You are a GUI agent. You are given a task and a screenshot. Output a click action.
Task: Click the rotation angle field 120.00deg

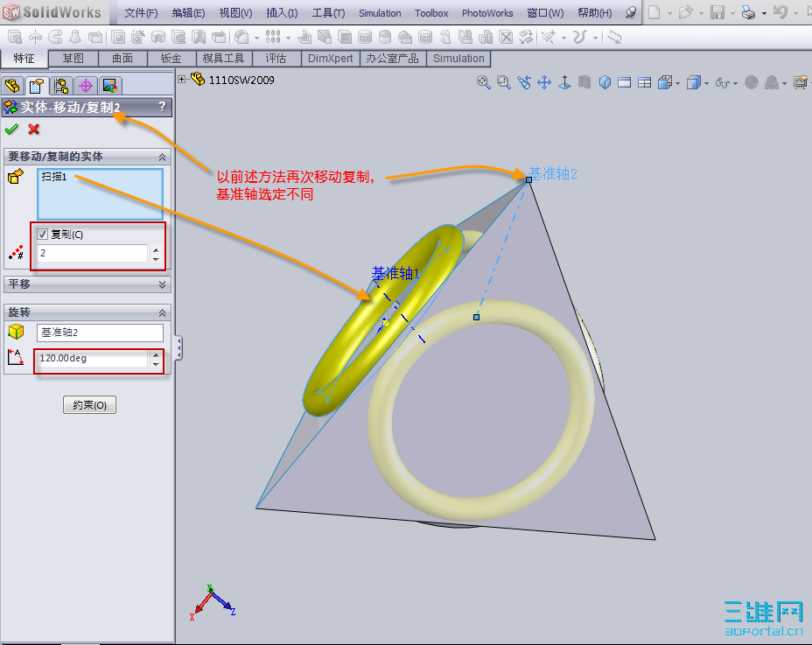tap(92, 359)
